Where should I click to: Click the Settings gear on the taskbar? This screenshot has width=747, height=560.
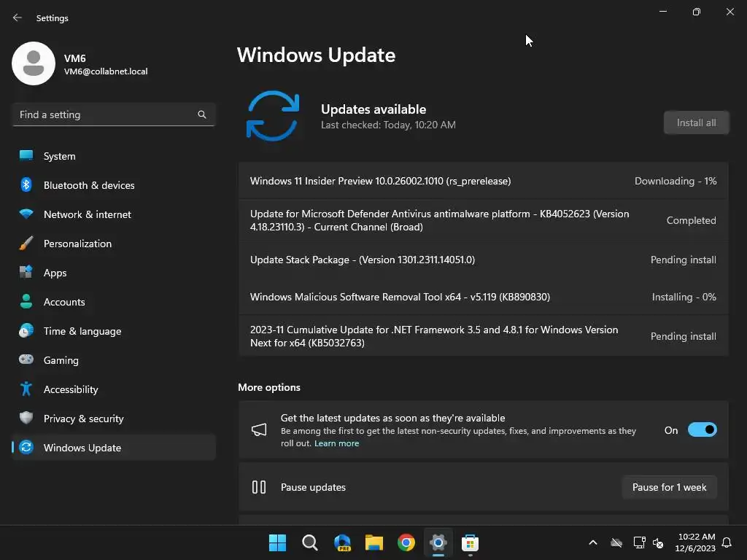point(438,542)
